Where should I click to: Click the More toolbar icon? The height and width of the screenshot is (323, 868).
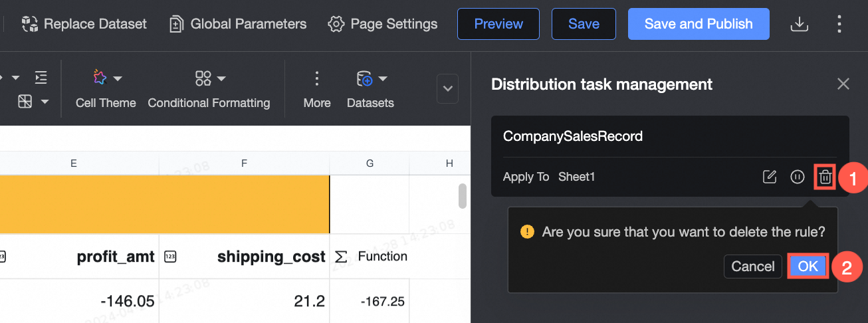click(x=317, y=79)
